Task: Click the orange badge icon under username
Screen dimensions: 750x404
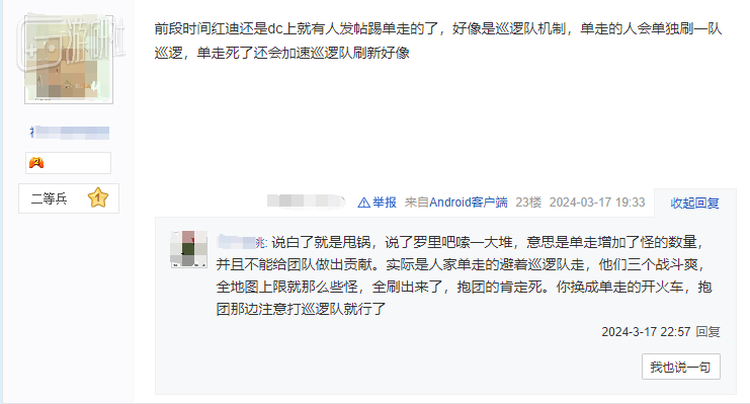Action: click(x=36, y=163)
